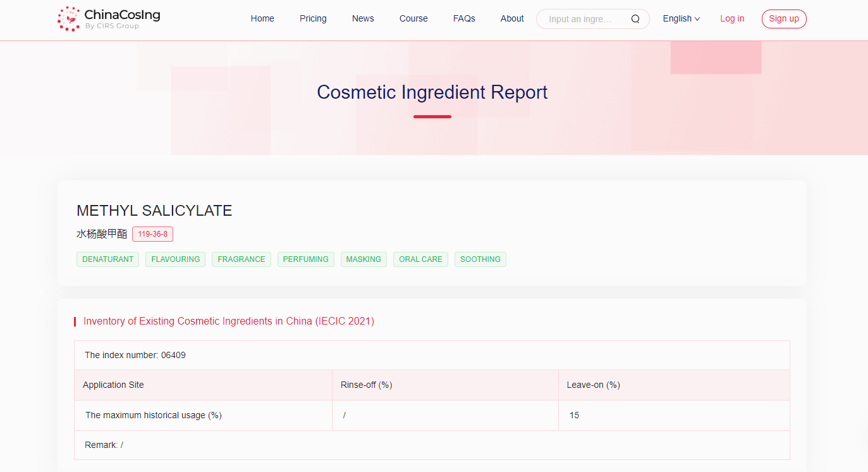Open the Pricing page
The width and height of the screenshot is (868, 472).
click(x=313, y=18)
